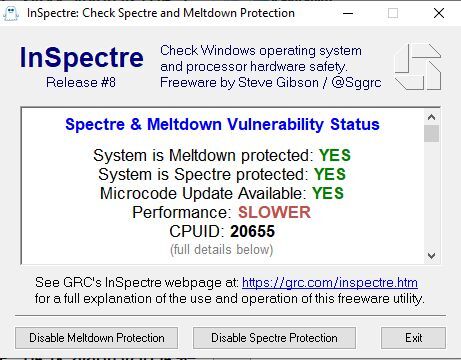The image size is (461, 360).
Task: Click the InSpectre ghost icon in title bar
Action: point(10,14)
